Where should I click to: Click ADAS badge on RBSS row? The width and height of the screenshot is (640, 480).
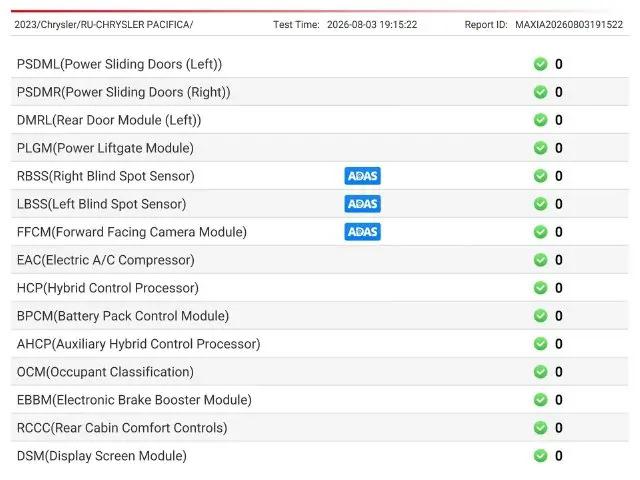(x=362, y=176)
